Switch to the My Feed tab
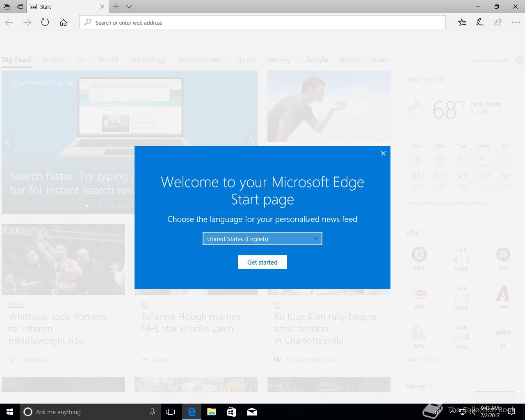This screenshot has height=420, width=525. (x=16, y=60)
